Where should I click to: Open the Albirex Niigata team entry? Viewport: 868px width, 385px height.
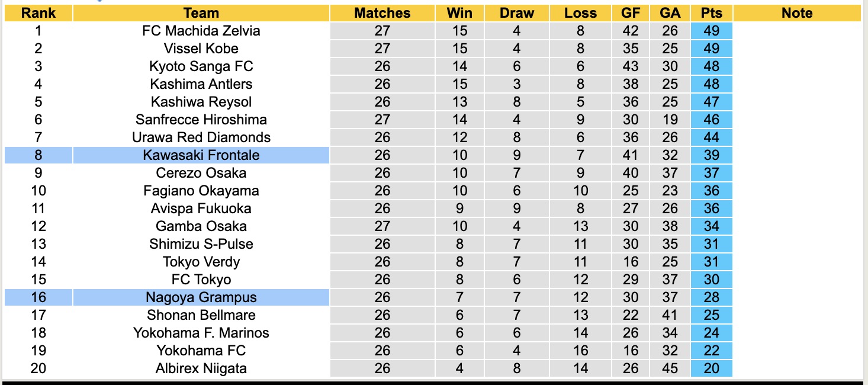(x=201, y=368)
